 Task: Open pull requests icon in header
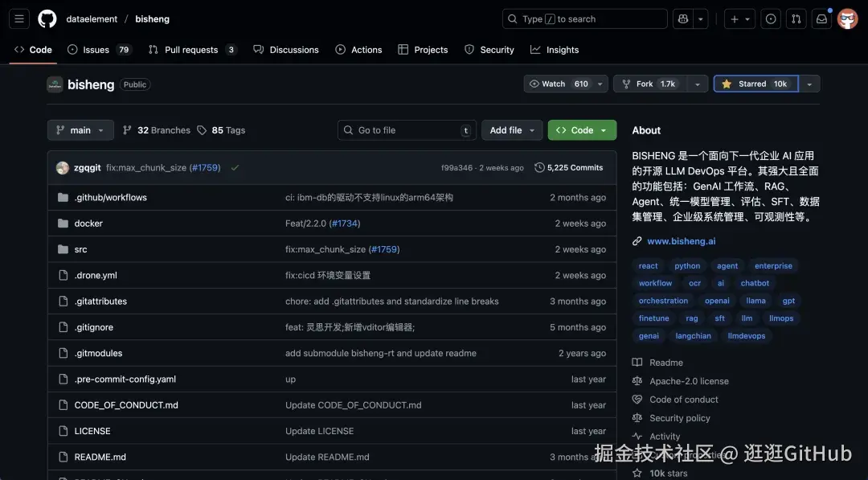(796, 18)
